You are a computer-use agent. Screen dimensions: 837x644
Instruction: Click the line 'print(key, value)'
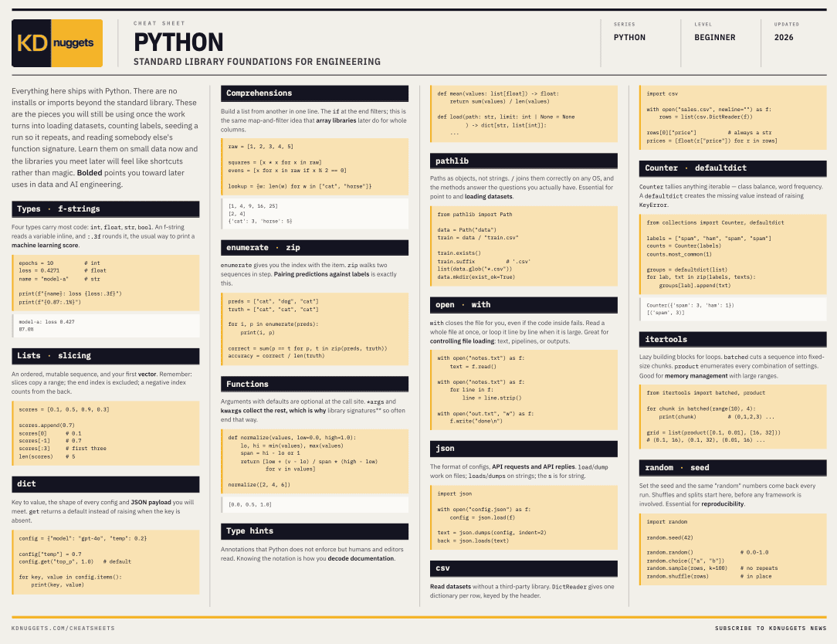57,585
